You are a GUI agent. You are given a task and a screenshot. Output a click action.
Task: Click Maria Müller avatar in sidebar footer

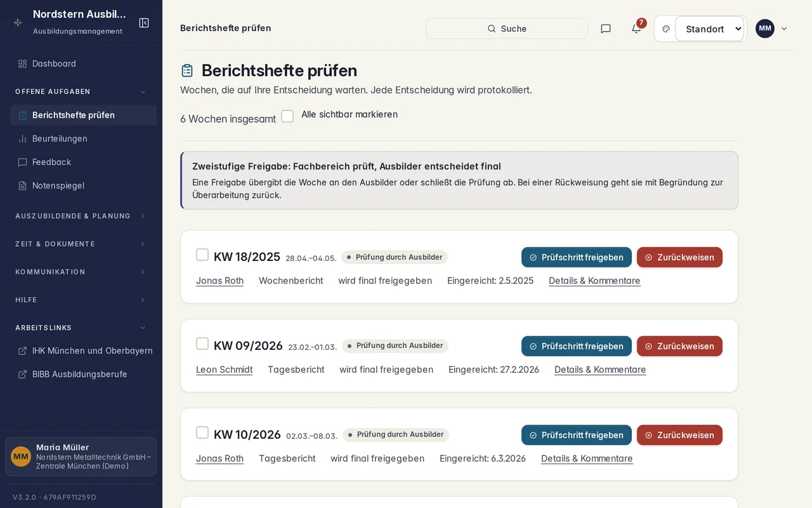click(21, 457)
